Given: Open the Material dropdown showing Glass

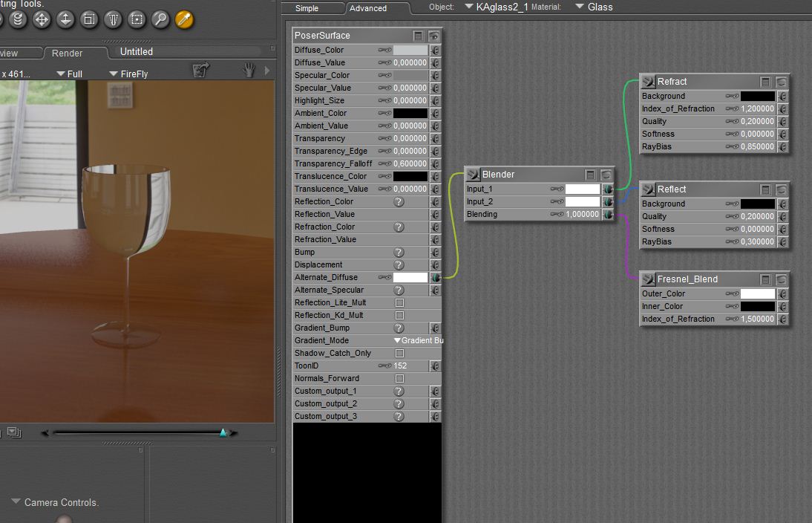Looking at the screenshot, I should (x=595, y=7).
